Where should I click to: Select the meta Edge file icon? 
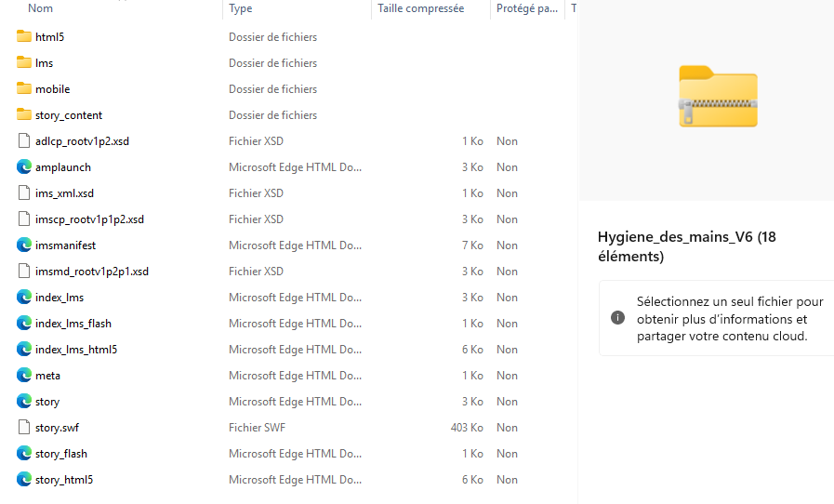point(24,376)
